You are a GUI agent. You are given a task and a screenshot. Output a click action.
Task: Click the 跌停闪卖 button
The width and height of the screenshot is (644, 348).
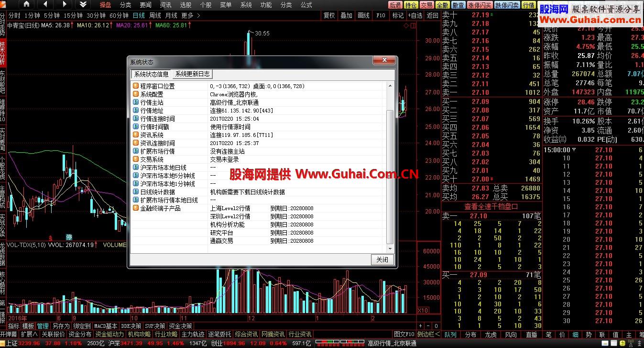click(x=507, y=5)
